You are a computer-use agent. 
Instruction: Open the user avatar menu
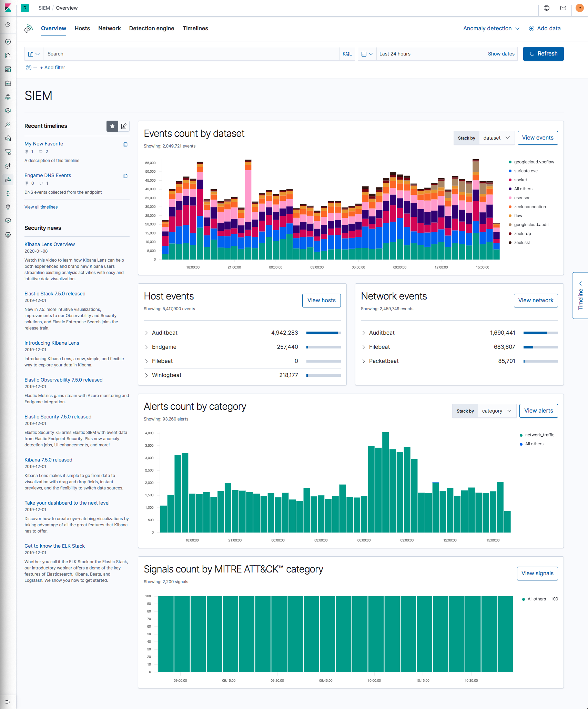tap(580, 8)
